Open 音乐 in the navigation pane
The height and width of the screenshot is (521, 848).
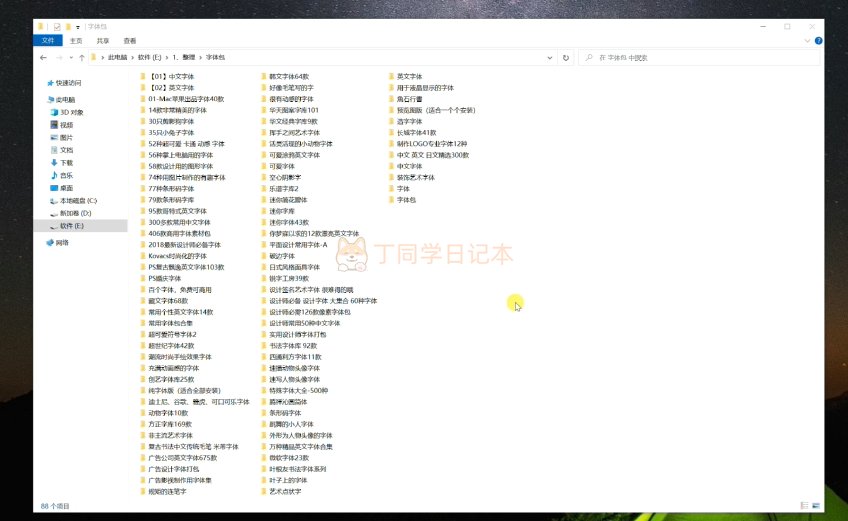click(x=61, y=175)
